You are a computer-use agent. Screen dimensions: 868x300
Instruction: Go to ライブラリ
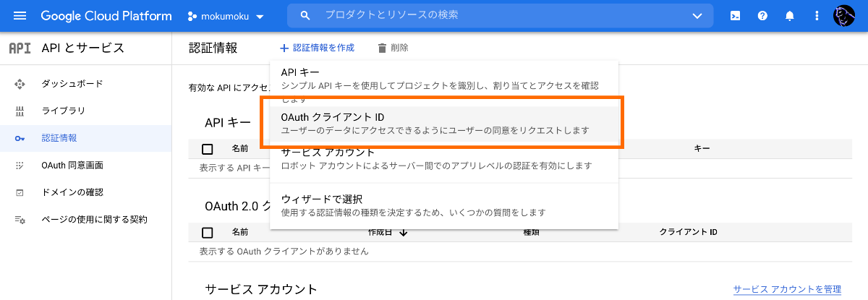click(x=64, y=111)
